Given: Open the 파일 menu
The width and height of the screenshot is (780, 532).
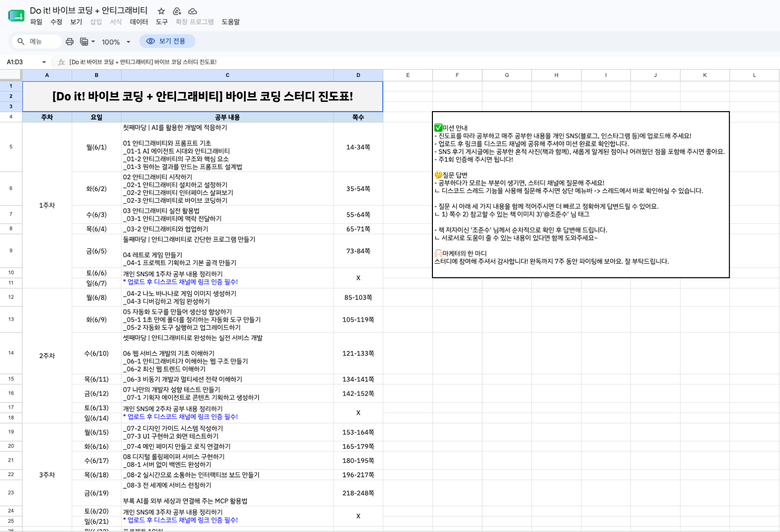Looking at the screenshot, I should [36, 22].
